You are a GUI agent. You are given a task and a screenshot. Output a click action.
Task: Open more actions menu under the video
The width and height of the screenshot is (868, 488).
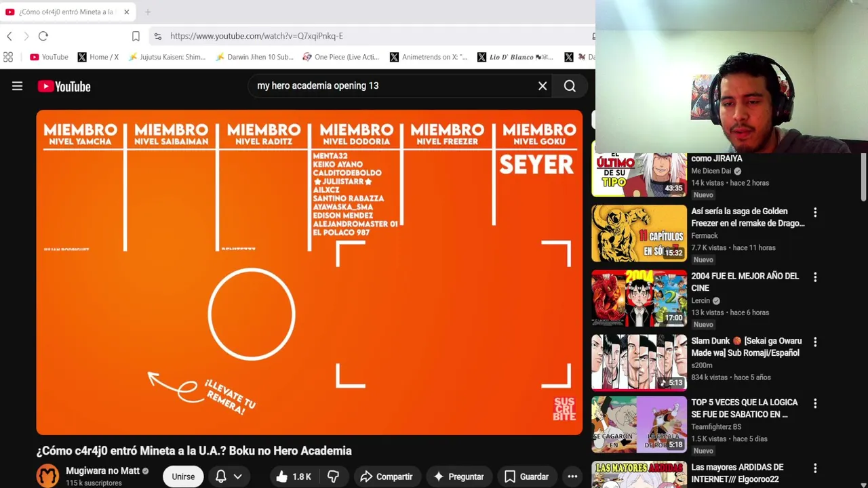tap(572, 476)
